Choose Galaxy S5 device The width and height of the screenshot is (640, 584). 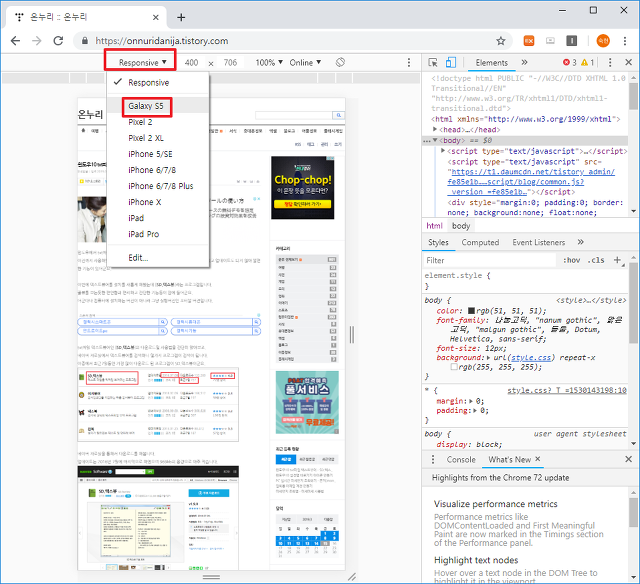coord(158,106)
